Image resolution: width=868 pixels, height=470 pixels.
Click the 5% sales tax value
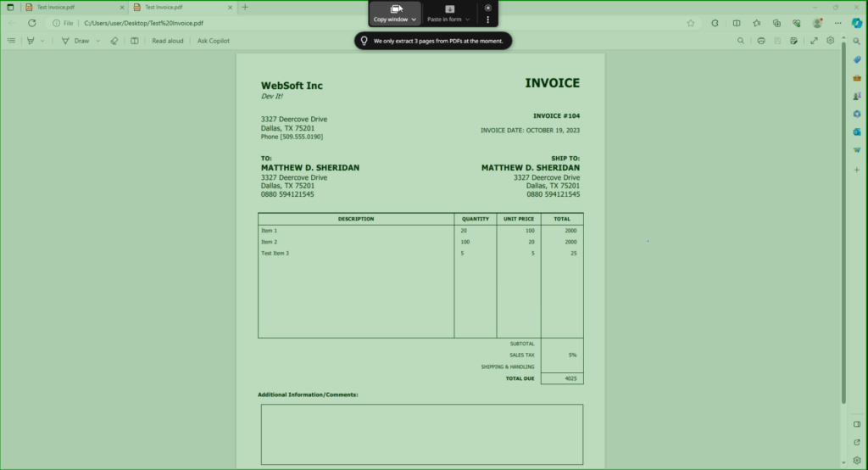(x=572, y=355)
